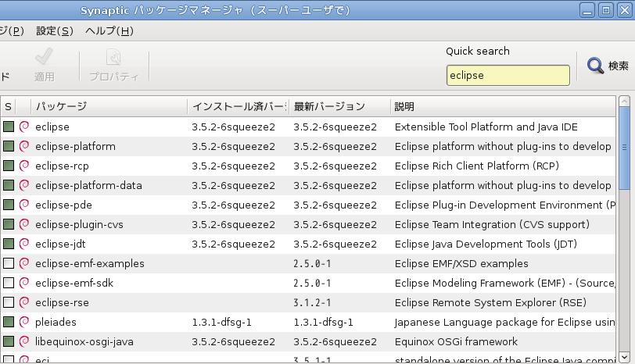
Task: Click the scrollbar down arrow
Action: pos(625,357)
